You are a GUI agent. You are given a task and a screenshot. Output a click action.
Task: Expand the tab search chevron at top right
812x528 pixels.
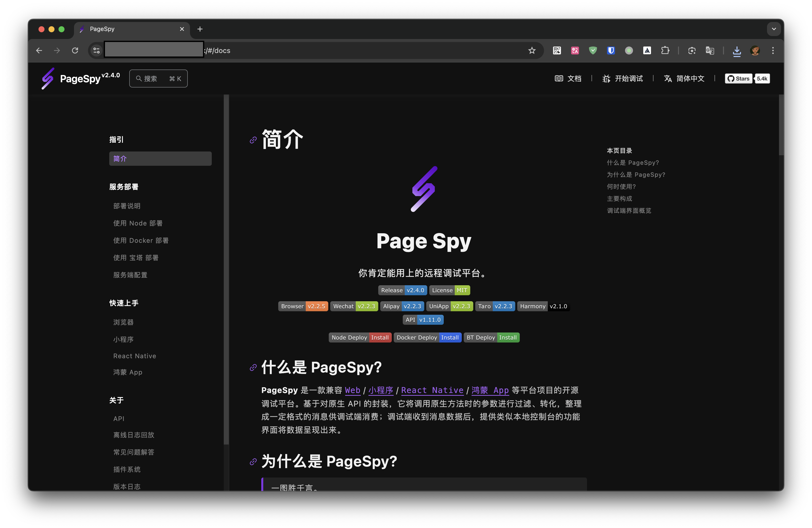[x=774, y=29]
